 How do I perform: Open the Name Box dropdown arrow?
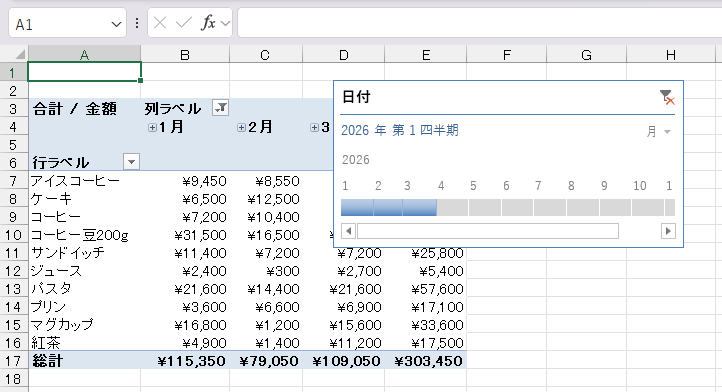[x=116, y=24]
